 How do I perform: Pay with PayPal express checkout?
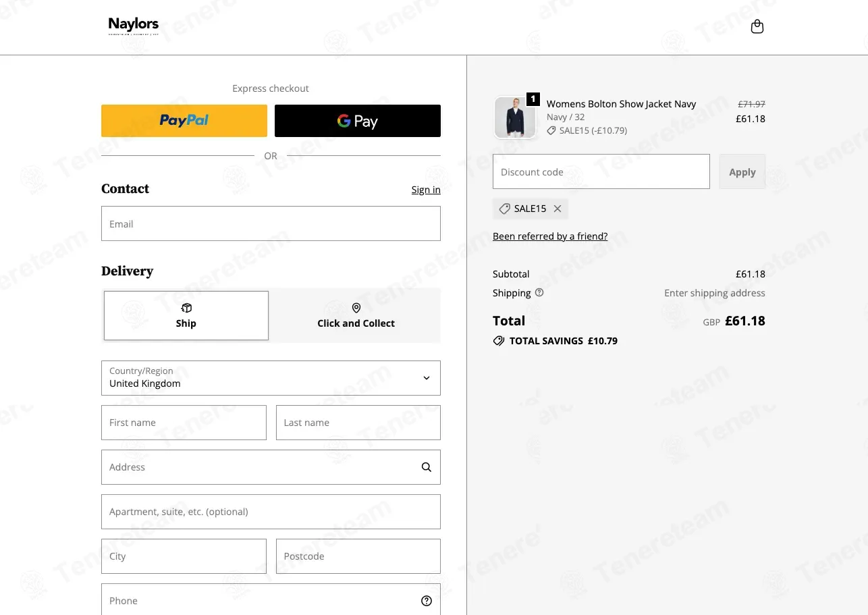[x=184, y=121]
